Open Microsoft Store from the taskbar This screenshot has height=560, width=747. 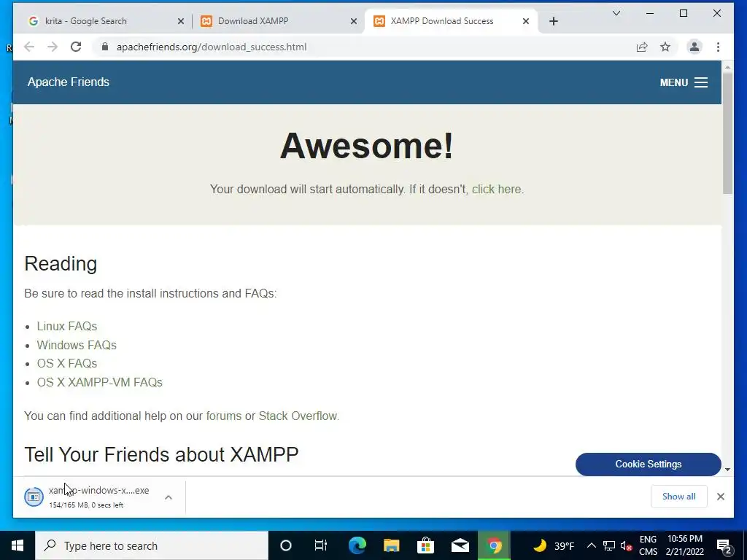pyautogui.click(x=425, y=545)
